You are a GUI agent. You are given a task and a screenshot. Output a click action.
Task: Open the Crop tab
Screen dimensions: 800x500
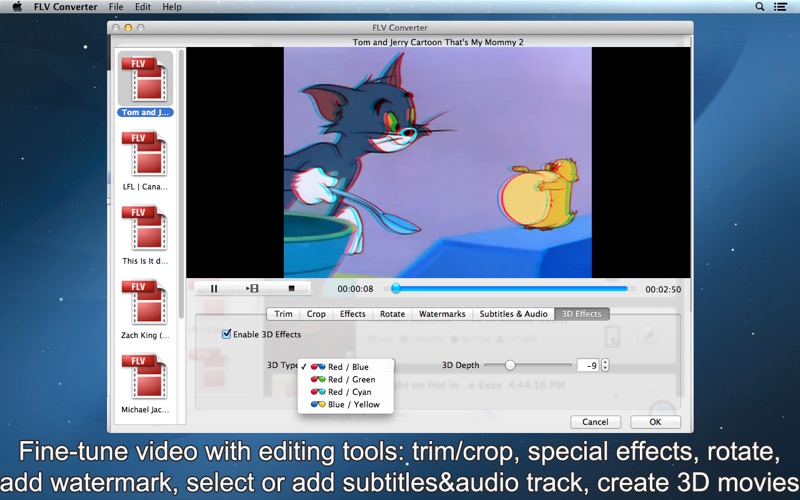[316, 314]
